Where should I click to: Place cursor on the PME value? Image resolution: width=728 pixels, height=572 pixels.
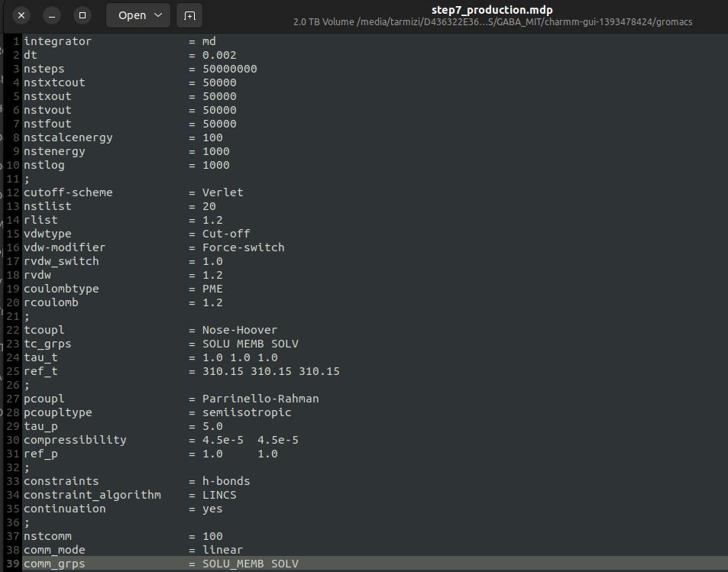pos(212,289)
